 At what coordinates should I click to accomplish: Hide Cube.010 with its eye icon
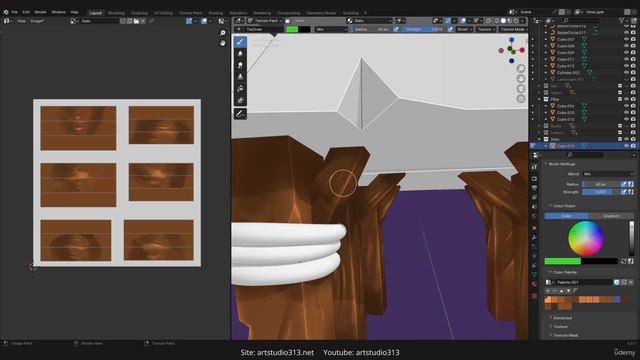click(x=627, y=113)
